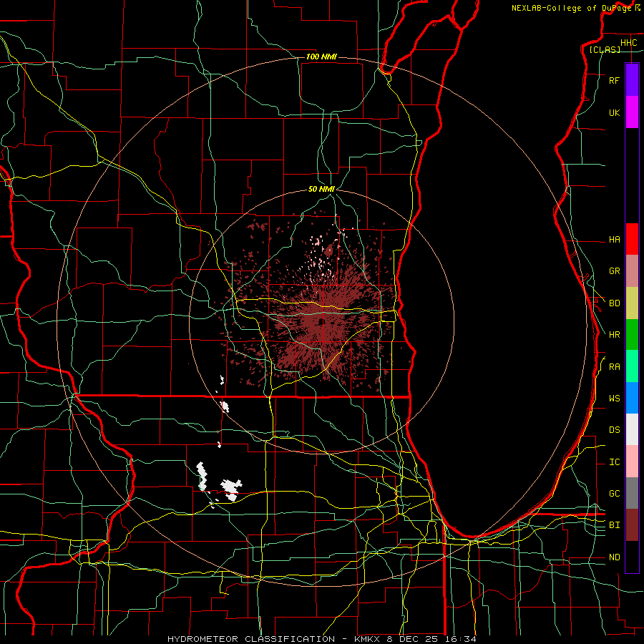Click the IC legend label
The height and width of the screenshot is (644, 644).
click(x=614, y=462)
